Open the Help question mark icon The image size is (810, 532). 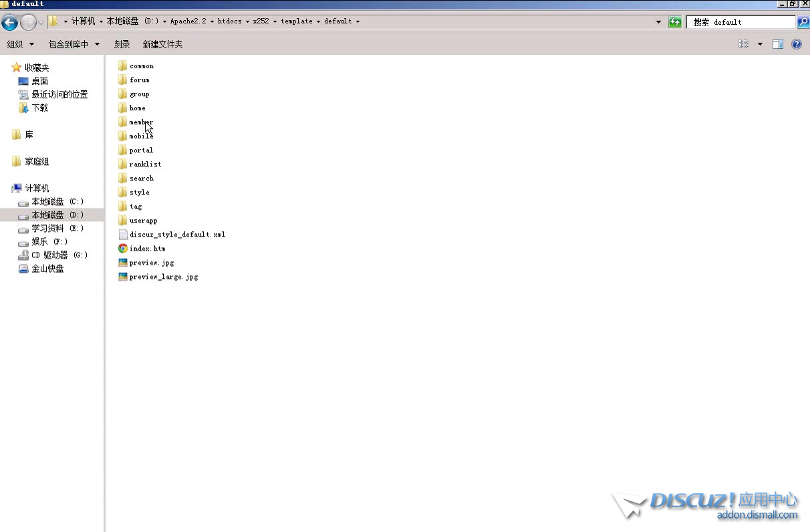(x=797, y=44)
